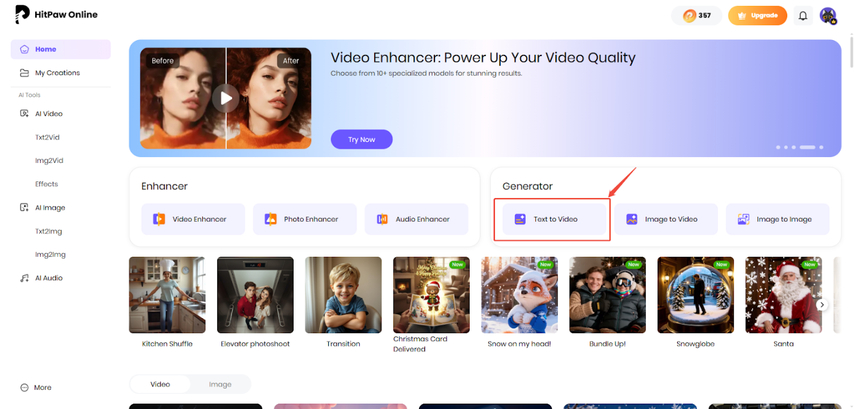The height and width of the screenshot is (409, 854).
Task: Open the 357 credits coin balance
Action: (x=697, y=15)
